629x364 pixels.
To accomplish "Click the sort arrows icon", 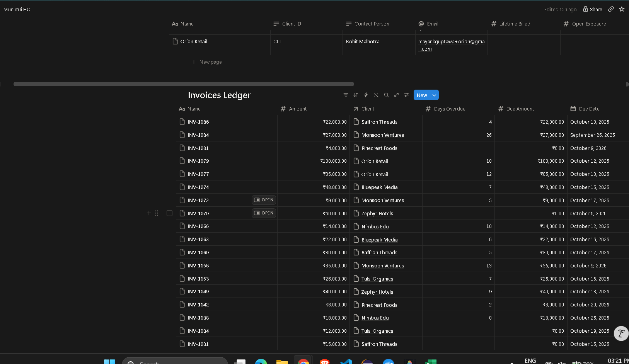I will 356,95.
